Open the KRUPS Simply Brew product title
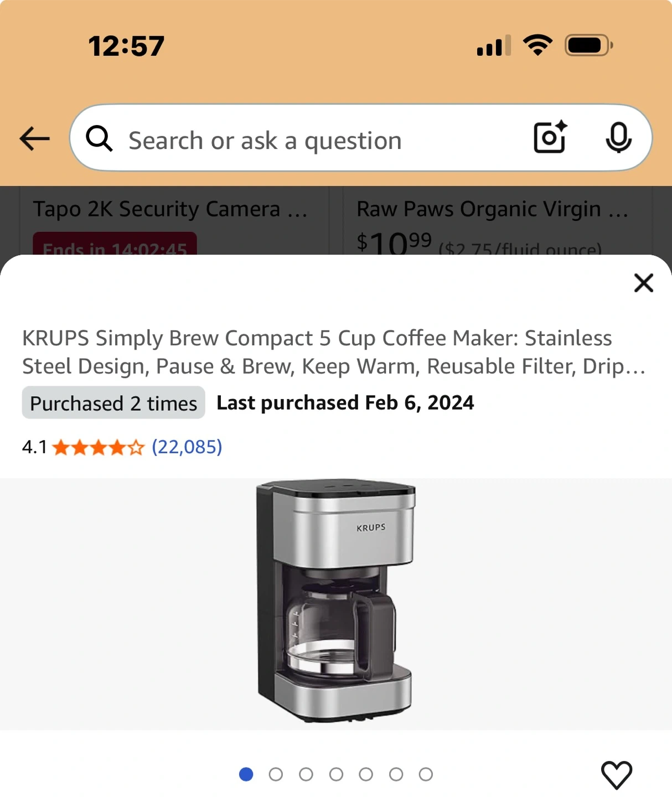 [x=334, y=352]
